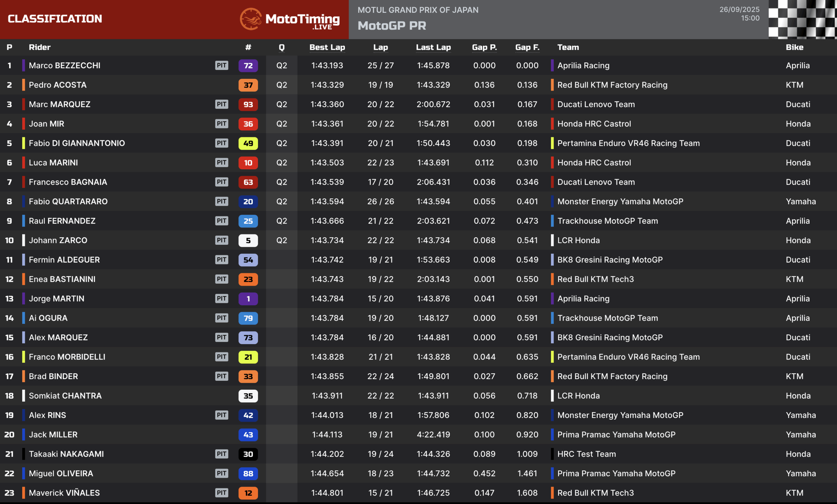
Task: Select number badge 10 for Marini
Action: [x=248, y=163]
